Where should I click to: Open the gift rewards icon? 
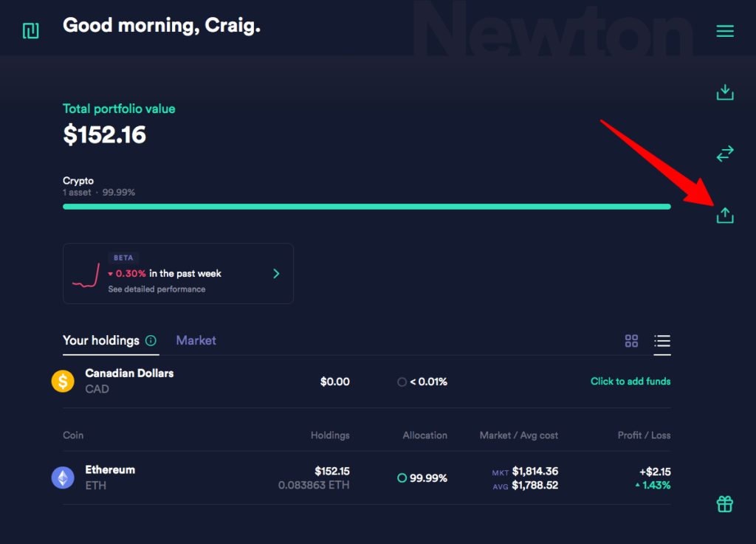[725, 504]
